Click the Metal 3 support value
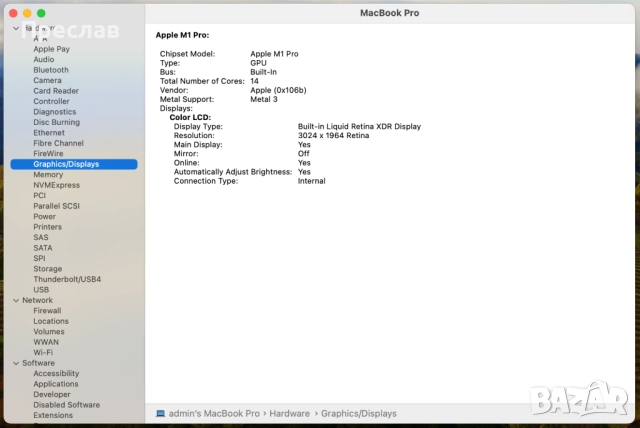 [264, 99]
